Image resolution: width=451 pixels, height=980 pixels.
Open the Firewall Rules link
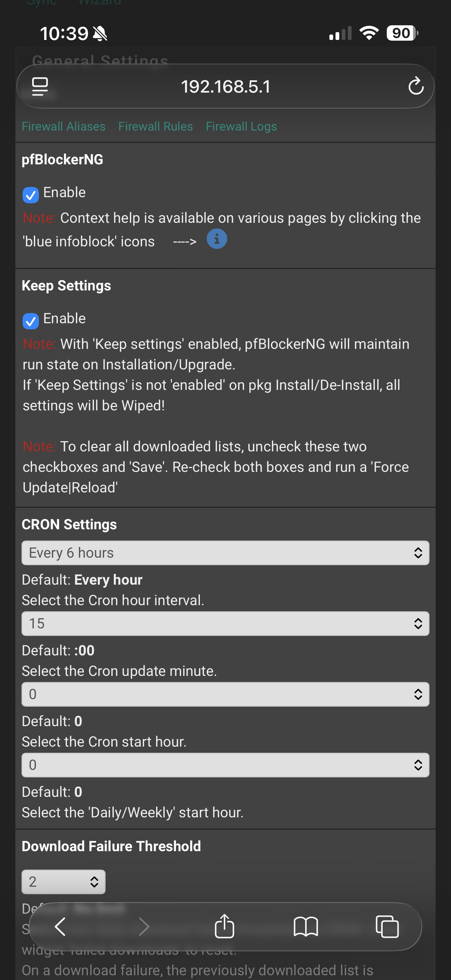[155, 126]
